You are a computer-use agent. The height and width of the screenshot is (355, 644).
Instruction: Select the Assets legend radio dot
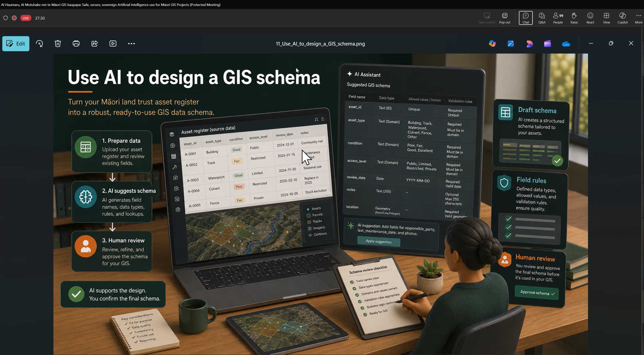coord(308,209)
